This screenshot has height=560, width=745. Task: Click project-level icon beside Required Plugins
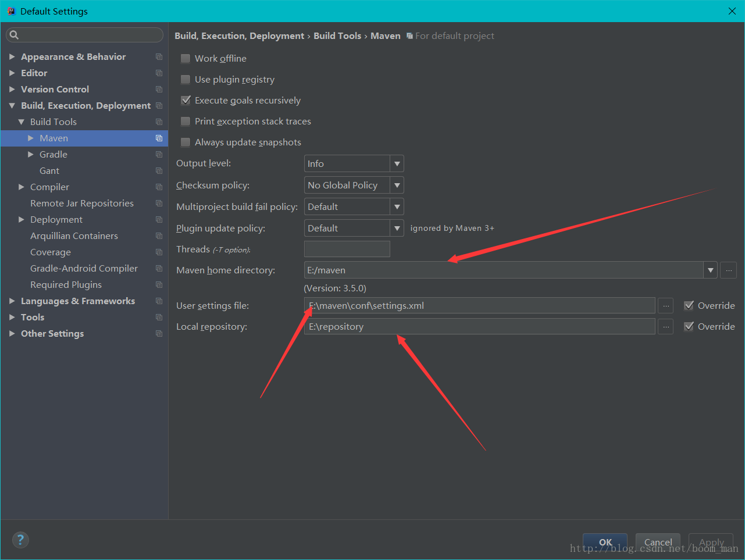coord(159,285)
